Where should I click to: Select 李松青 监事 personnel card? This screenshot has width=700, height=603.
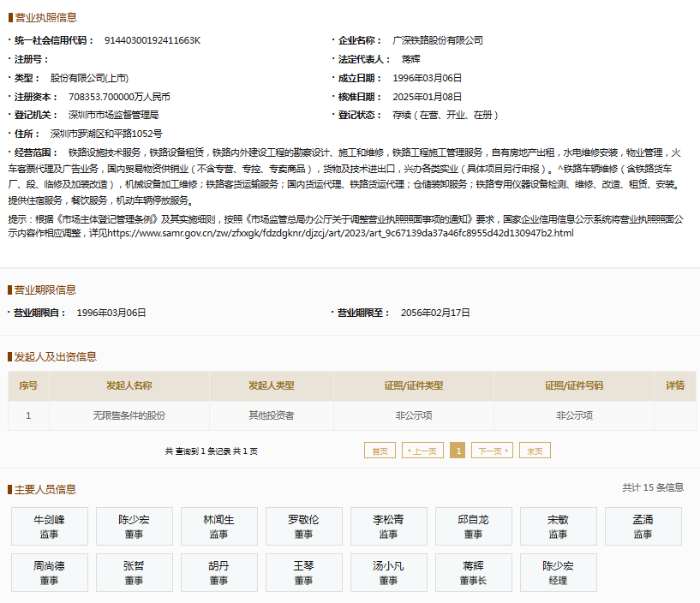click(389, 526)
